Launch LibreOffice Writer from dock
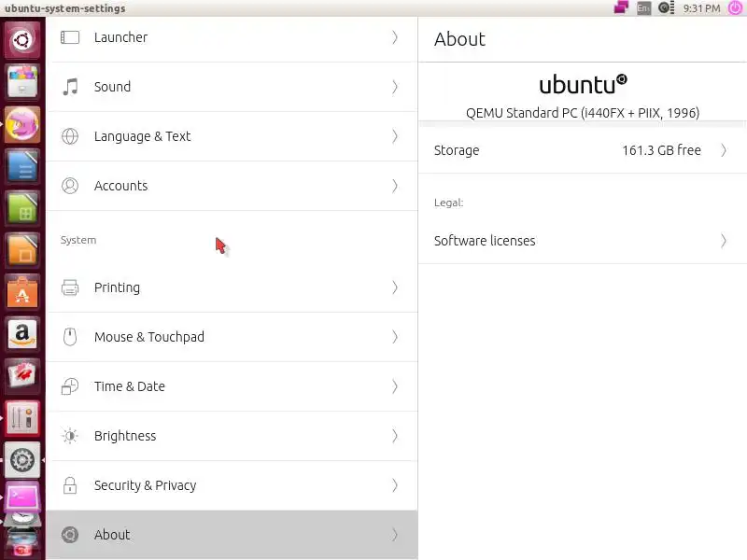747x560 pixels. coord(22,166)
